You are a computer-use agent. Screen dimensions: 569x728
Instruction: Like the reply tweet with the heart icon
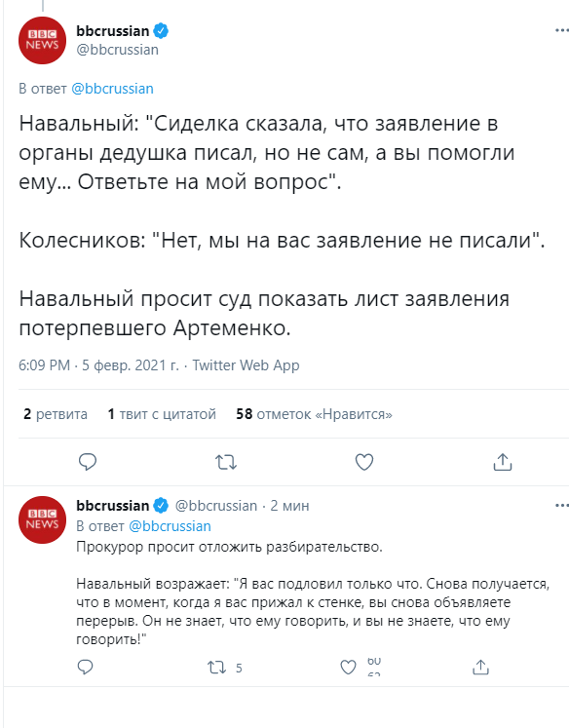click(x=348, y=668)
